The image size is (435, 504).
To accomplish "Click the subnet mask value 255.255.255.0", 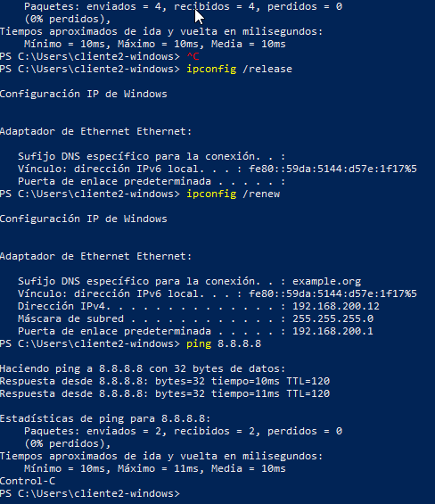I will [x=332, y=318].
